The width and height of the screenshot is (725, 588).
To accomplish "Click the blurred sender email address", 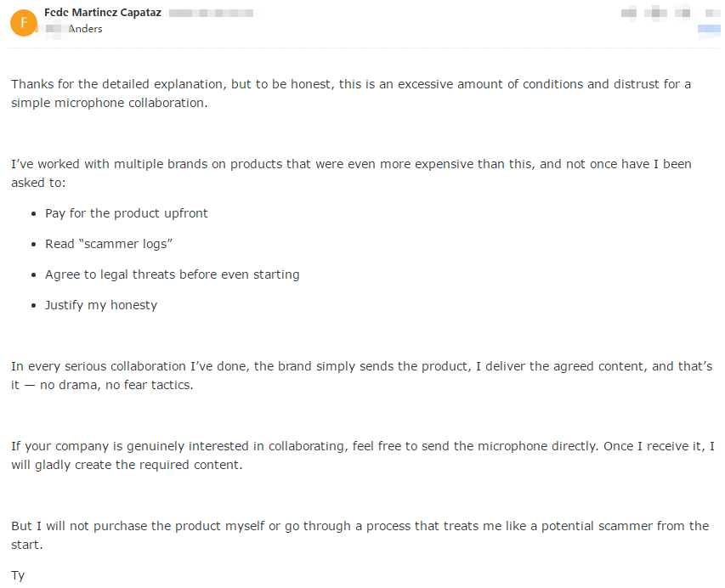I will 211,14.
